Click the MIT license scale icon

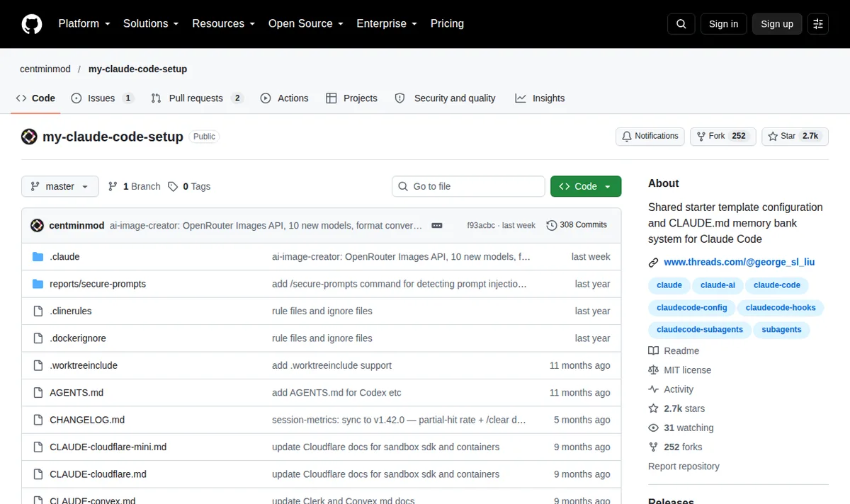pyautogui.click(x=654, y=370)
